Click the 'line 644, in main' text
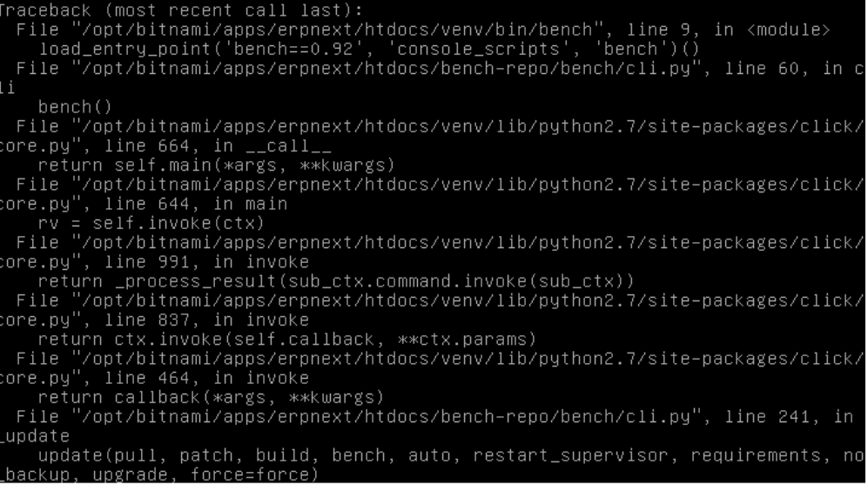Viewport: 868px width, 485px height. point(196,205)
